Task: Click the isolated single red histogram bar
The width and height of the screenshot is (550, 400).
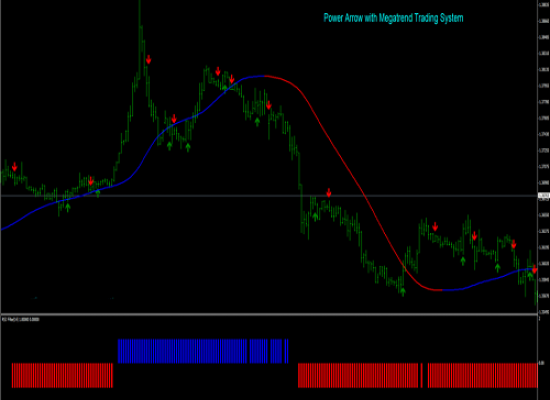Action: coord(422,375)
